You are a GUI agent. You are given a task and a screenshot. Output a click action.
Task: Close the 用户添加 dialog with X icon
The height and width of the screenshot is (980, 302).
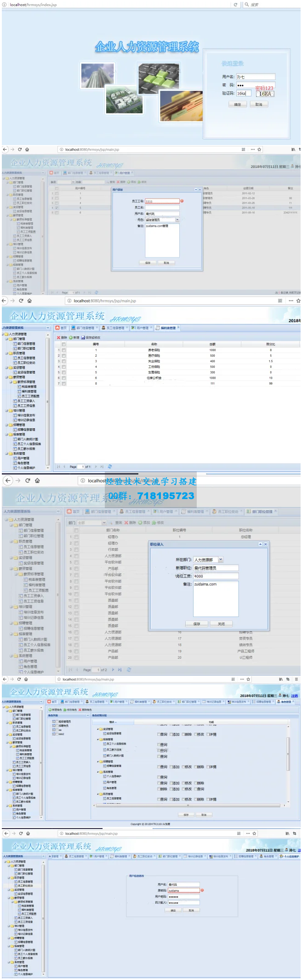coord(199,190)
